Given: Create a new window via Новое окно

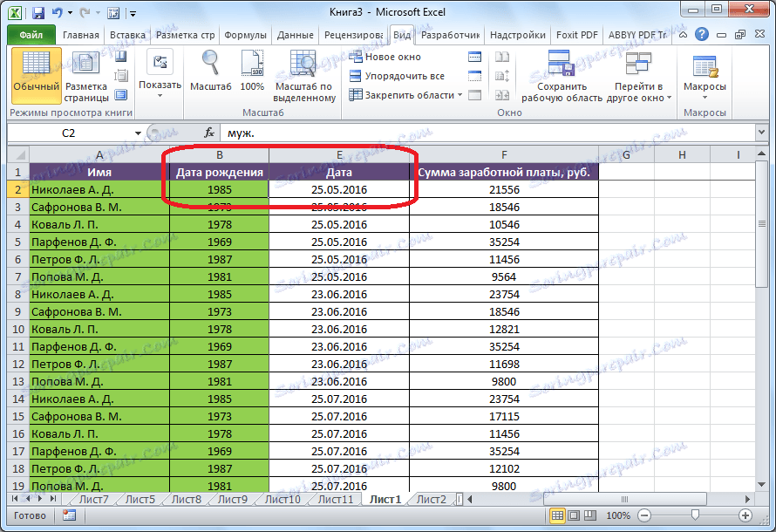Looking at the screenshot, I should (392, 56).
